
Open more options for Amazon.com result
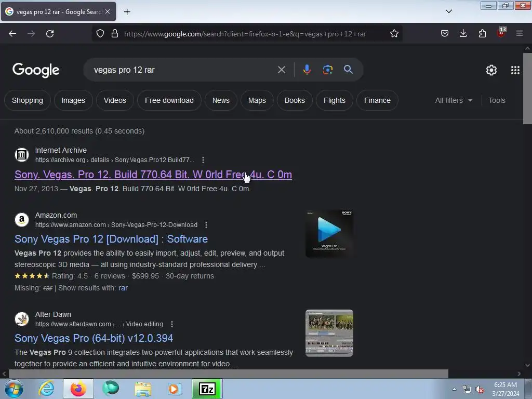(x=206, y=225)
